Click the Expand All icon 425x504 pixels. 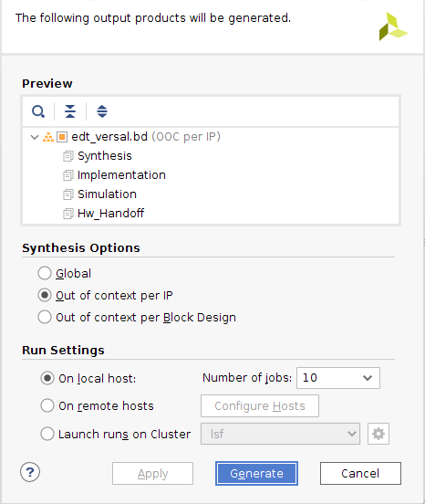click(102, 111)
